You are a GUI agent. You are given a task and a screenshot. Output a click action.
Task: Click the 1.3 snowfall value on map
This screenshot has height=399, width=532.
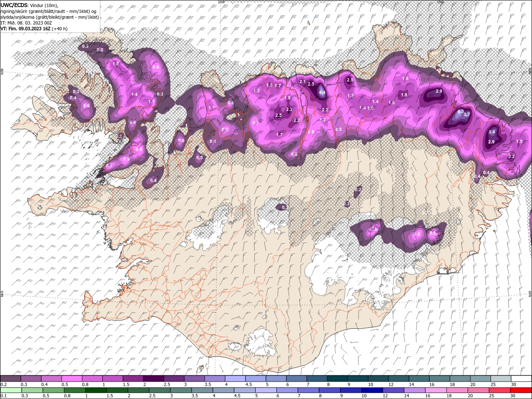click(x=350, y=96)
